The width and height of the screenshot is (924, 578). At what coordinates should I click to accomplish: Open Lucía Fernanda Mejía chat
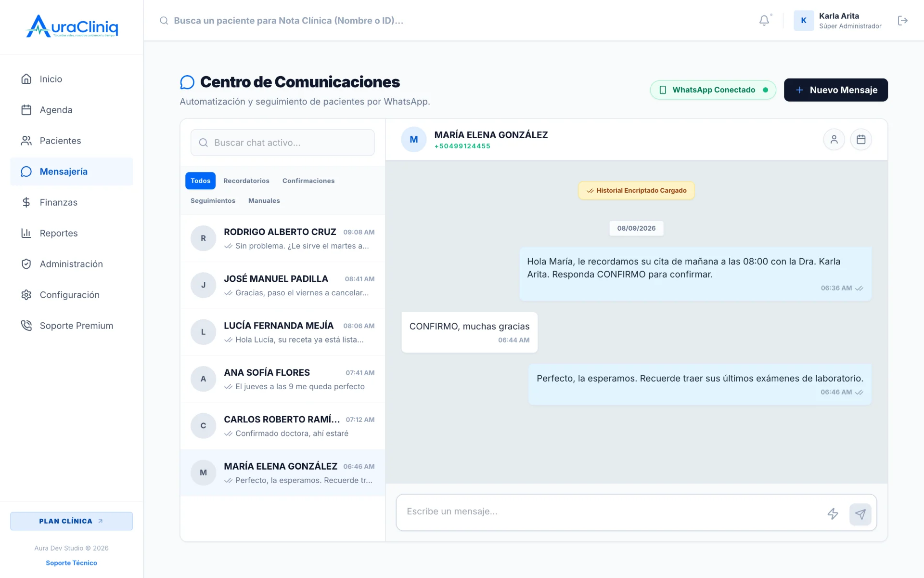coord(282,332)
